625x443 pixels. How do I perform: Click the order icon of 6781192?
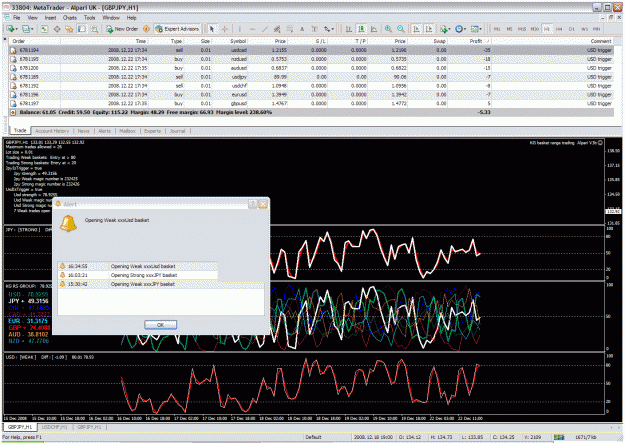[13, 86]
